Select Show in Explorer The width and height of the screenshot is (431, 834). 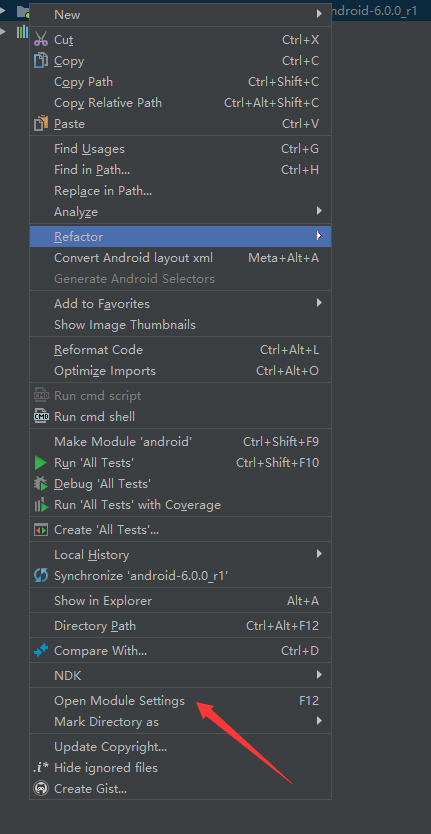pos(180,601)
